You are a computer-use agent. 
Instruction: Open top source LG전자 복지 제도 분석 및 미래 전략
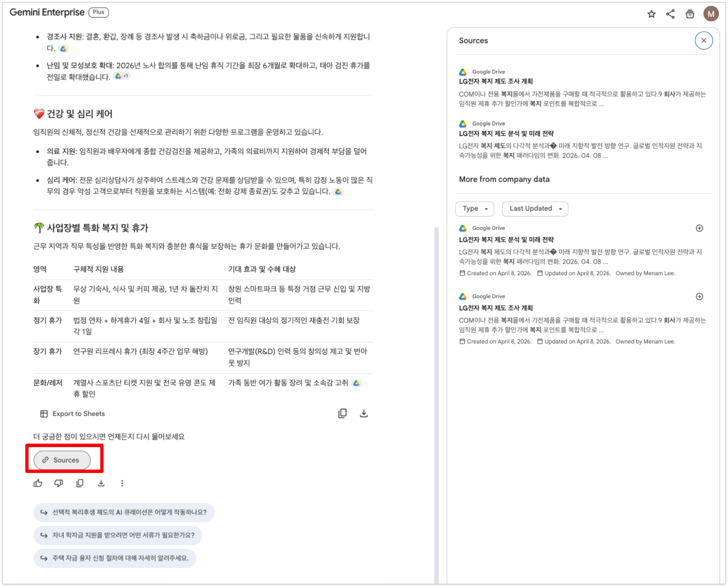(x=506, y=134)
